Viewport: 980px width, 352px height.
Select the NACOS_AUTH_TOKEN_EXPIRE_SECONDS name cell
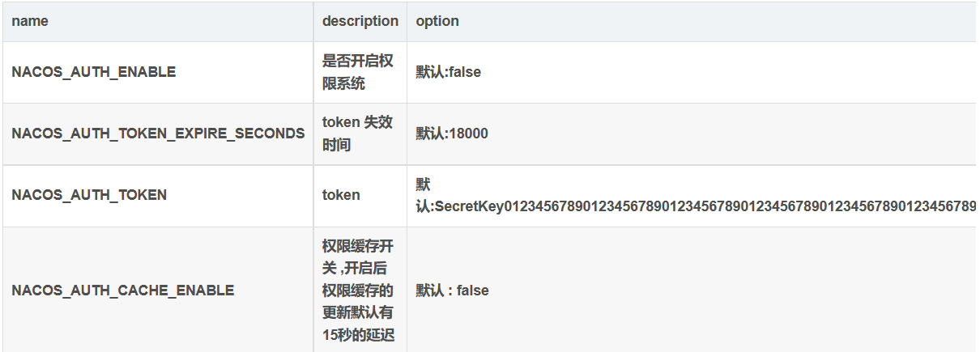158,134
